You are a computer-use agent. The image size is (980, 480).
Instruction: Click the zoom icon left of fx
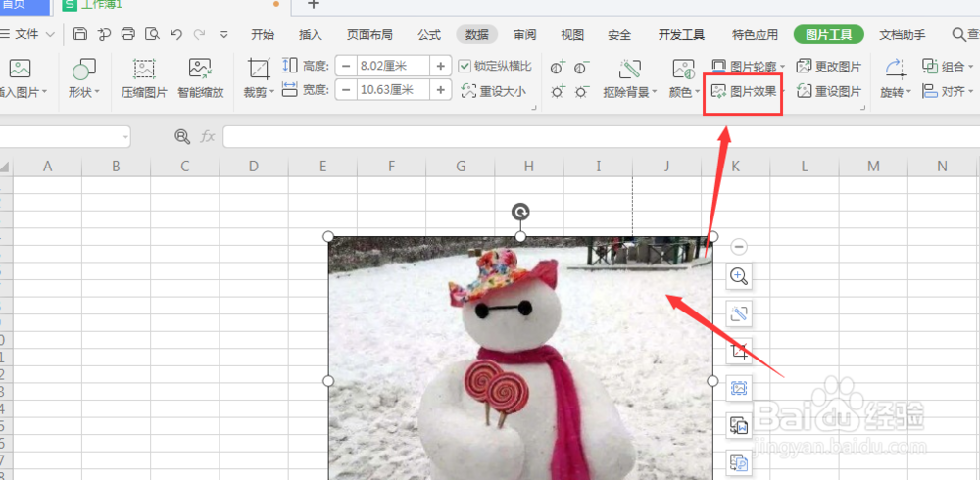pyautogui.click(x=182, y=136)
